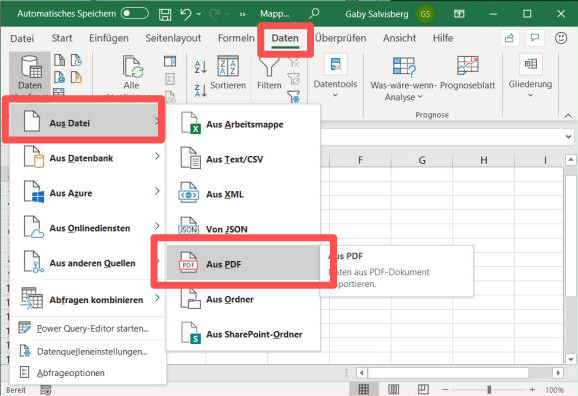Click the search magnifier in title bar

314,14
